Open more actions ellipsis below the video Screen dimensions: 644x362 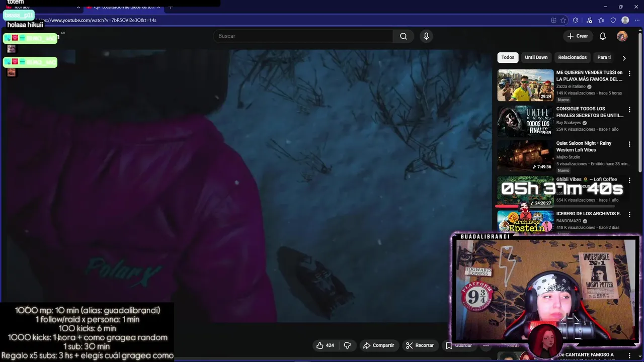point(486,345)
